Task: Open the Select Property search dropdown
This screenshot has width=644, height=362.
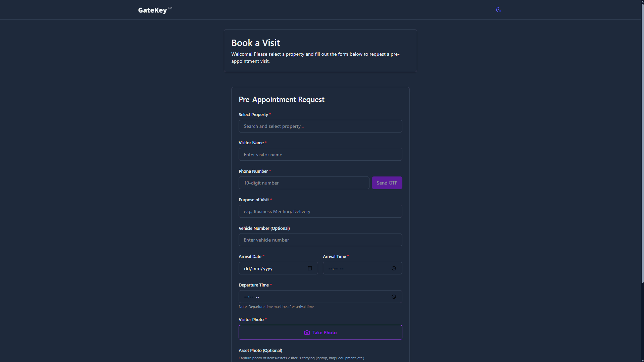Action: pos(320,126)
